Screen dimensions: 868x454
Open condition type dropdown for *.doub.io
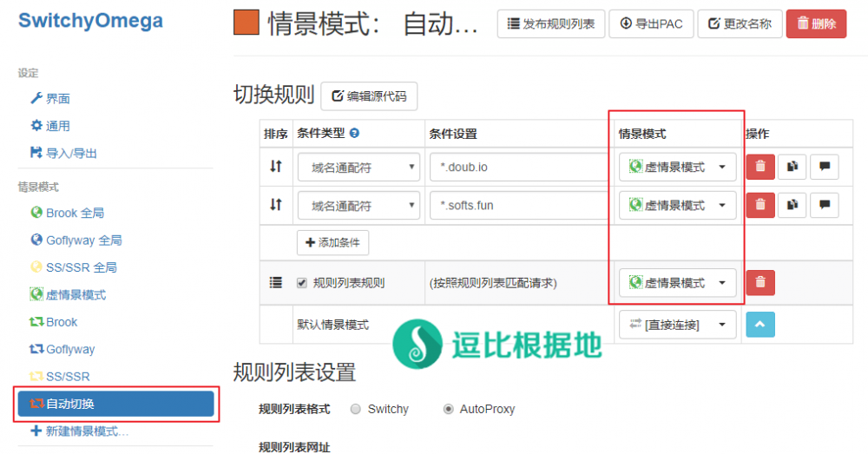[358, 167]
